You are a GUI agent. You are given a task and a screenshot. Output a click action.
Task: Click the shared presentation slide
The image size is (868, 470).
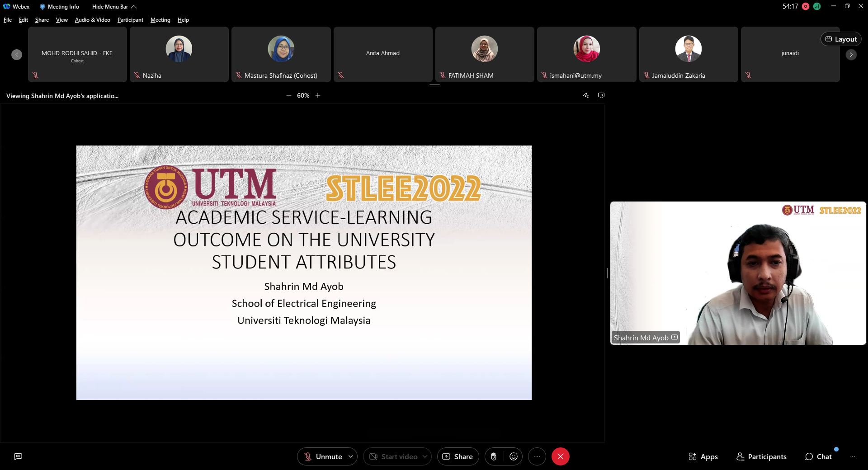point(304,273)
